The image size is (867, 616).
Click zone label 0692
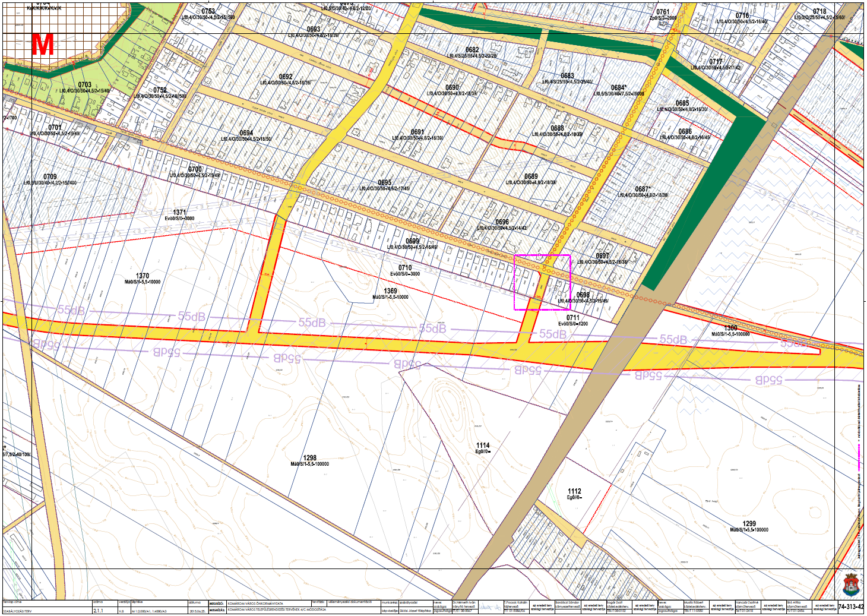point(286,77)
